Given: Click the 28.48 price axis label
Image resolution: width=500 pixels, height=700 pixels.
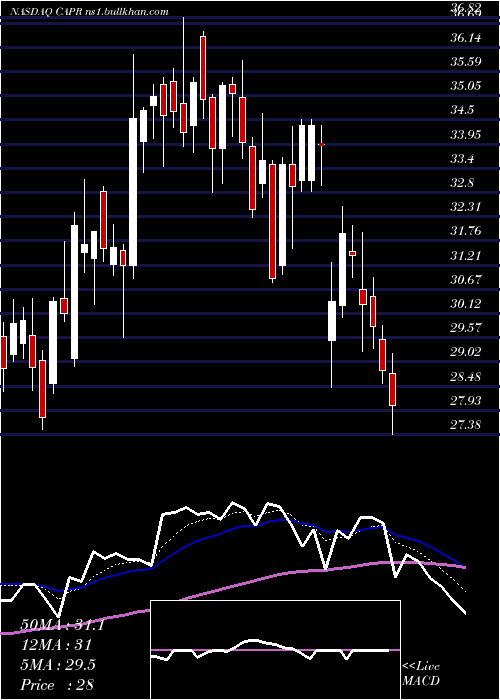Looking at the screenshot, I should 466,377.
